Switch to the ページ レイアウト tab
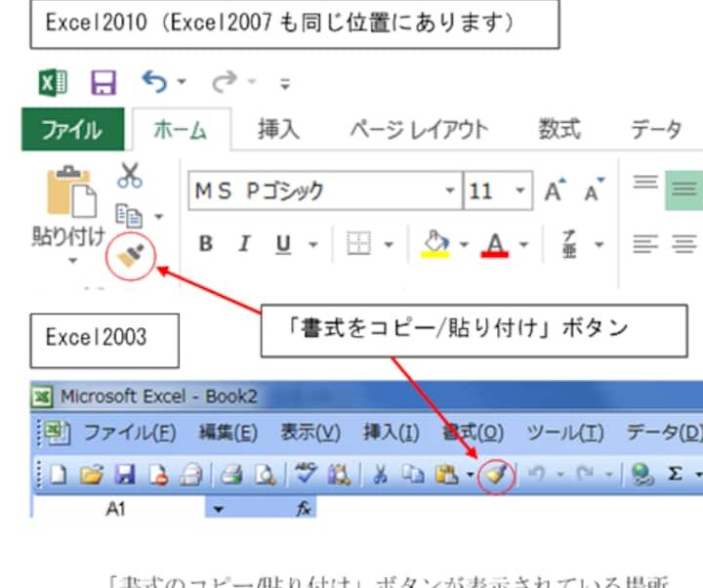Image resolution: width=703 pixels, height=588 pixels. pyautogui.click(x=419, y=130)
